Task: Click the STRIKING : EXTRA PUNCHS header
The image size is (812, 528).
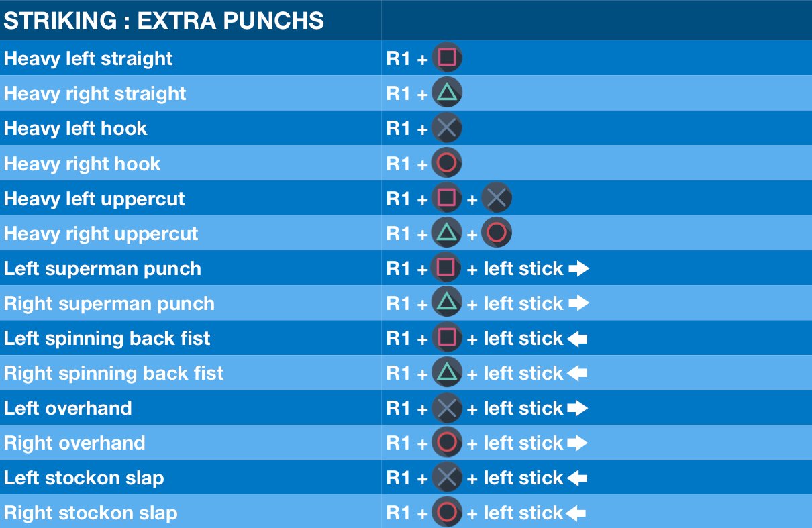Action: (x=164, y=21)
